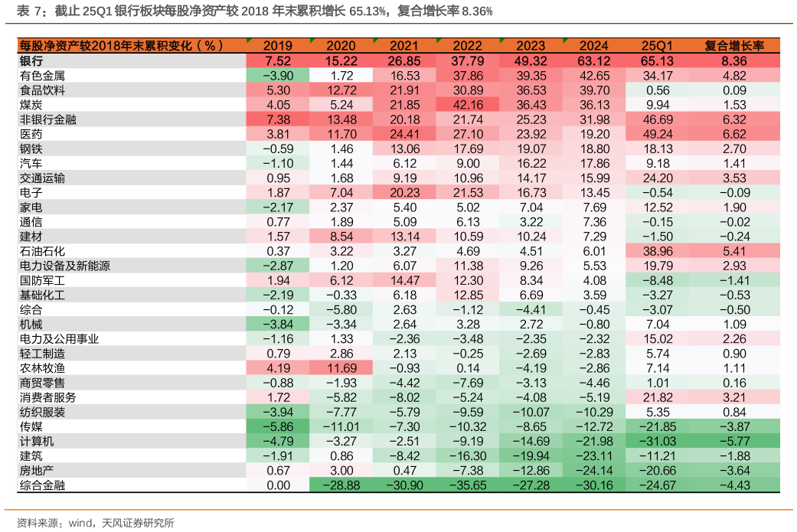The width and height of the screenshot is (797, 532).
Task: Select the 42.16 cell in the 煤炭 row
Action: click(467, 105)
